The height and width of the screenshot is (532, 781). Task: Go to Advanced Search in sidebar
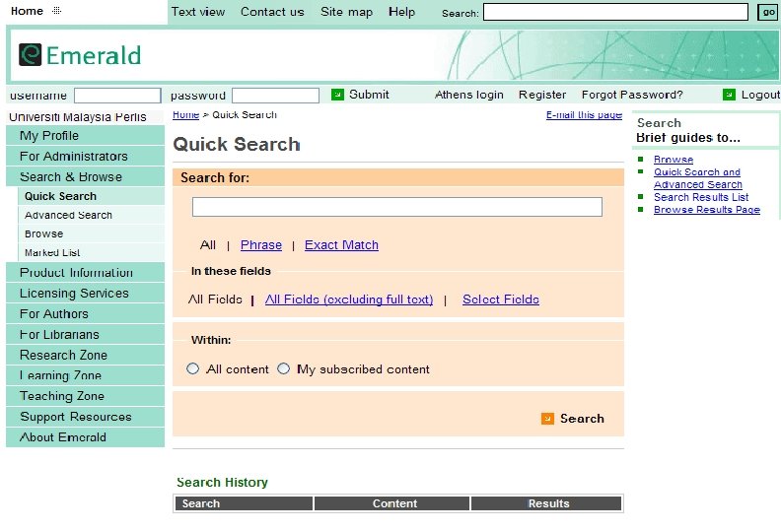click(91, 215)
